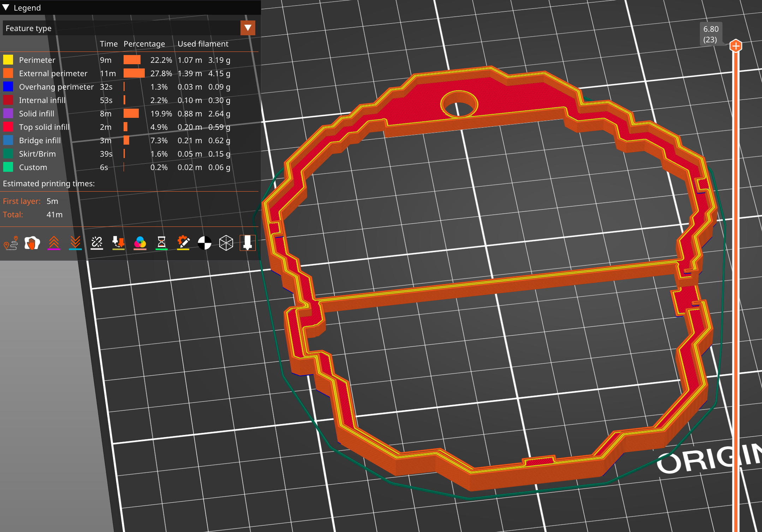
Task: Click the External perimeter label
Action: [x=53, y=73]
